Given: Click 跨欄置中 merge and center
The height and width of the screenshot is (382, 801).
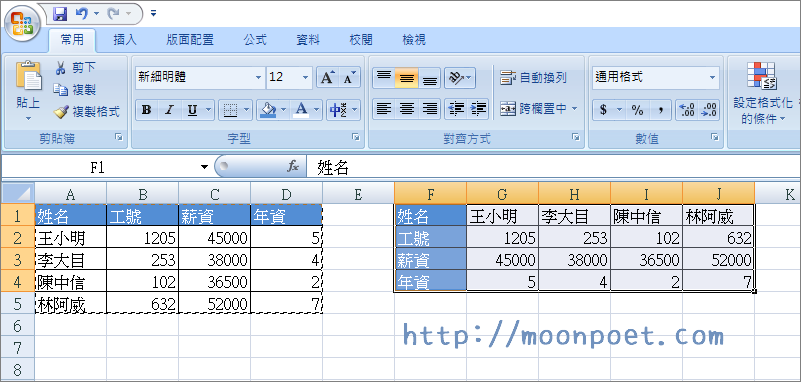Looking at the screenshot, I should (533, 109).
